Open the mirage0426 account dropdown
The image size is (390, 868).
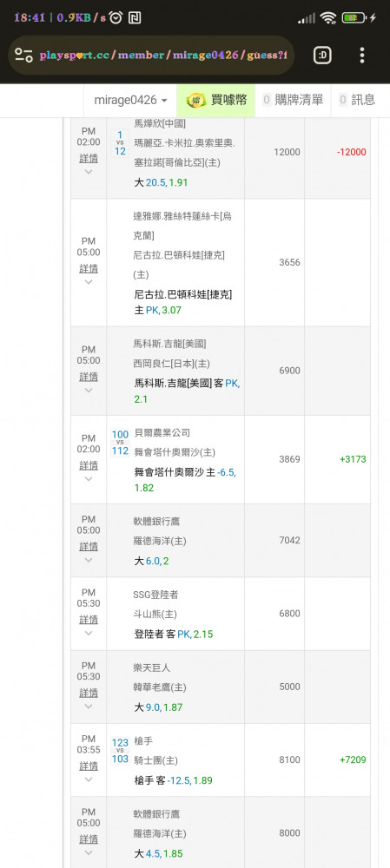tap(131, 100)
